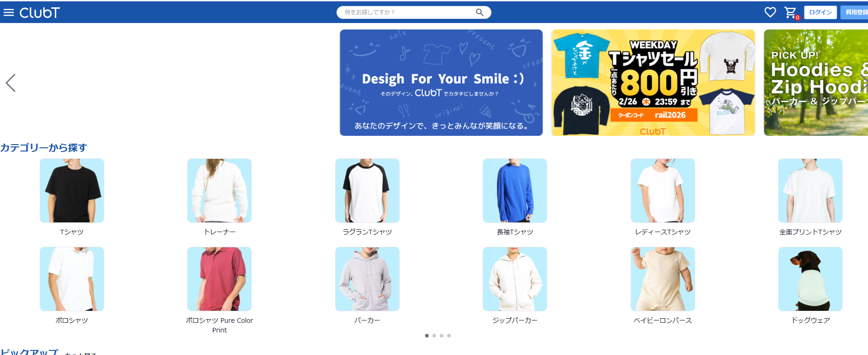Open the トレーナー category
868x355 pixels.
tap(219, 191)
